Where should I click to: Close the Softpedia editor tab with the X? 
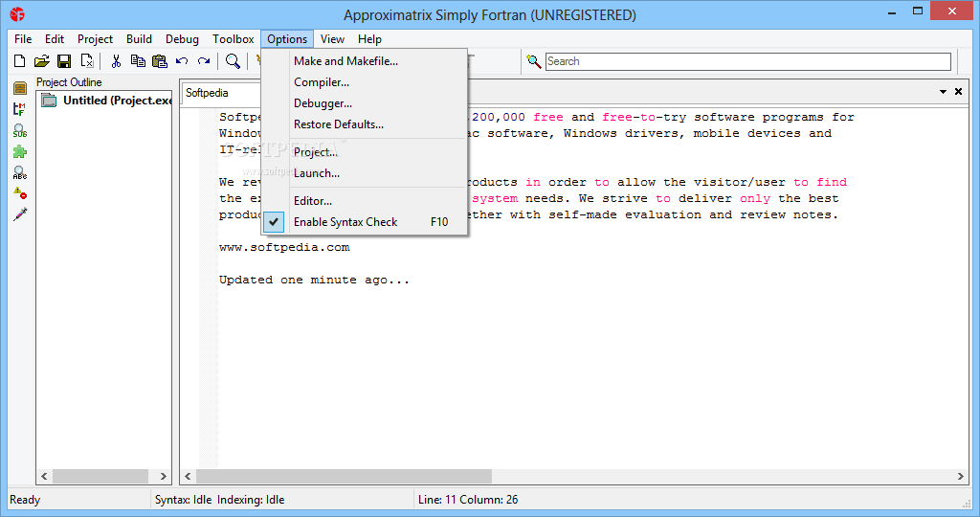click(958, 92)
